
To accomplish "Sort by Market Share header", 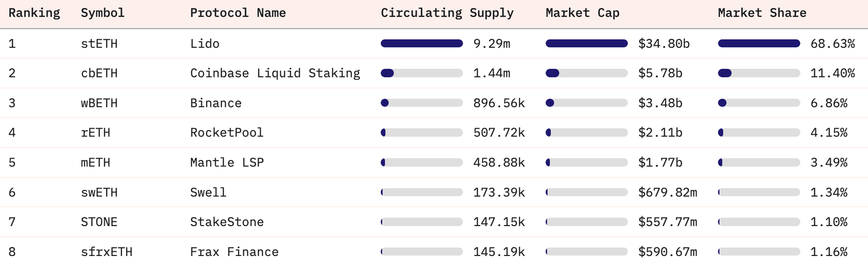I will (x=761, y=13).
